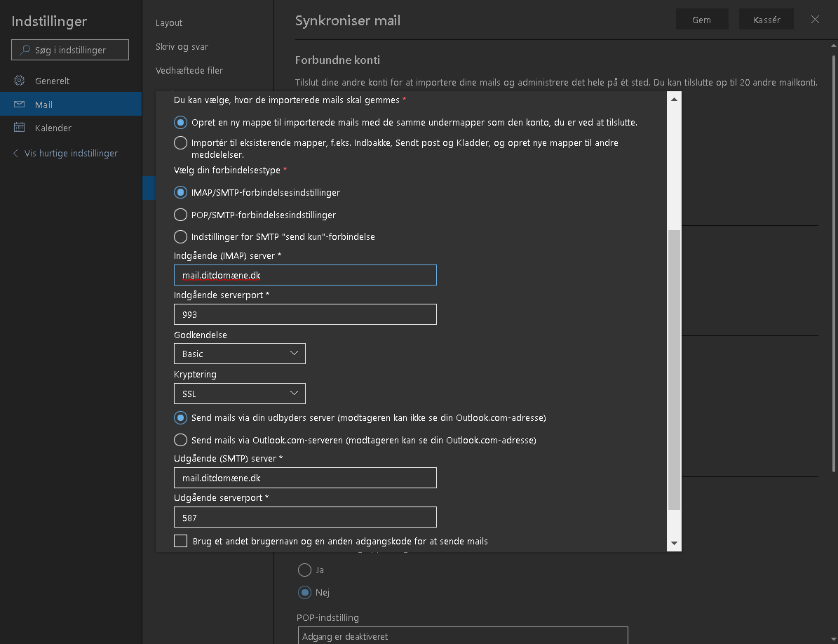
Task: Expand the Kryptering dropdown showing SSL
Action: [x=239, y=394]
